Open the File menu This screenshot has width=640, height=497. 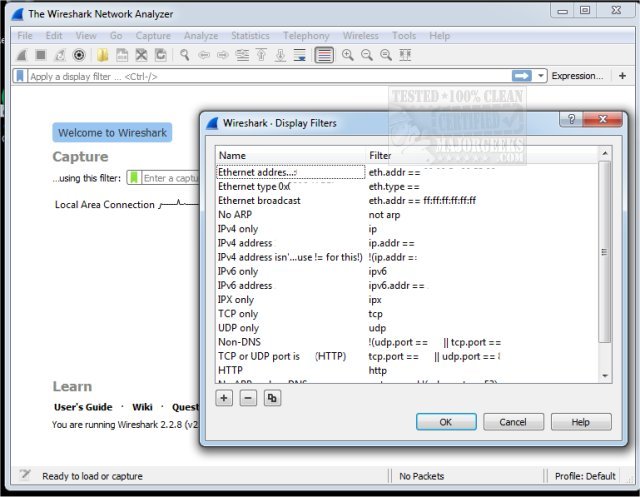click(24, 36)
